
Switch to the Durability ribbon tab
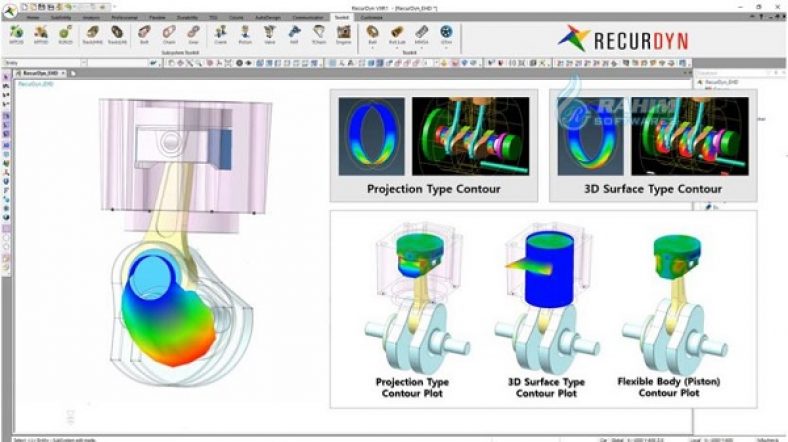click(187, 18)
